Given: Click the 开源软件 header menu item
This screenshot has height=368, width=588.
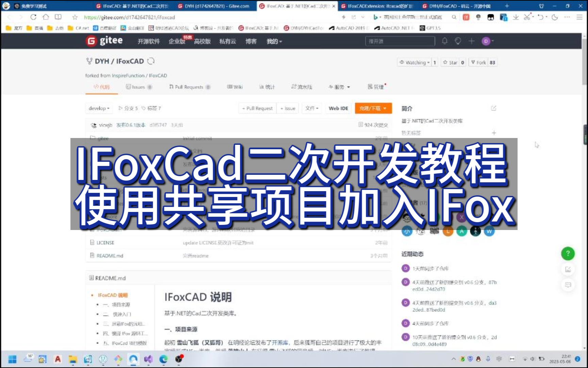Looking at the screenshot, I should click(149, 41).
